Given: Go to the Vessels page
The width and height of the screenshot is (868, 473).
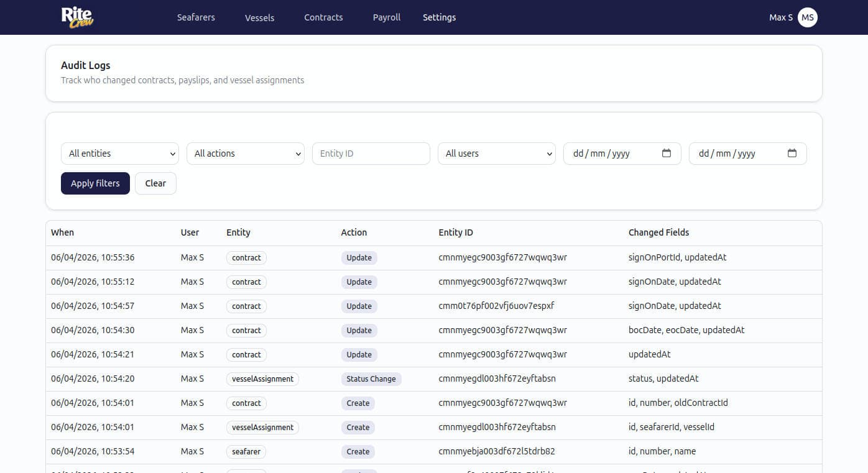Looking at the screenshot, I should tap(259, 18).
